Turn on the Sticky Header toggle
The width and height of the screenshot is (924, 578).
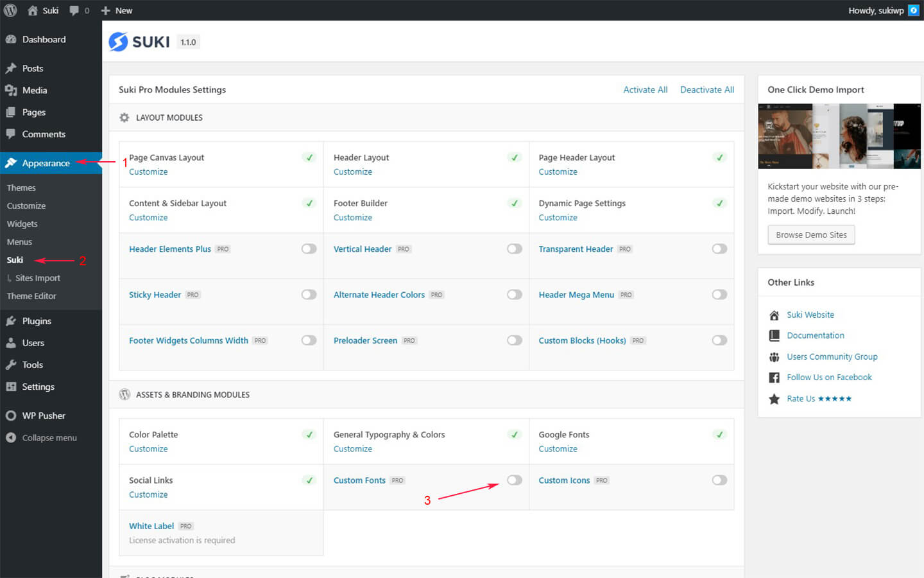309,294
